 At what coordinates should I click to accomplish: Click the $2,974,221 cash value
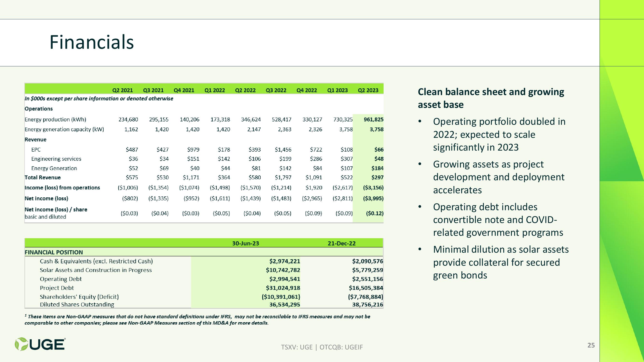[x=285, y=261]
